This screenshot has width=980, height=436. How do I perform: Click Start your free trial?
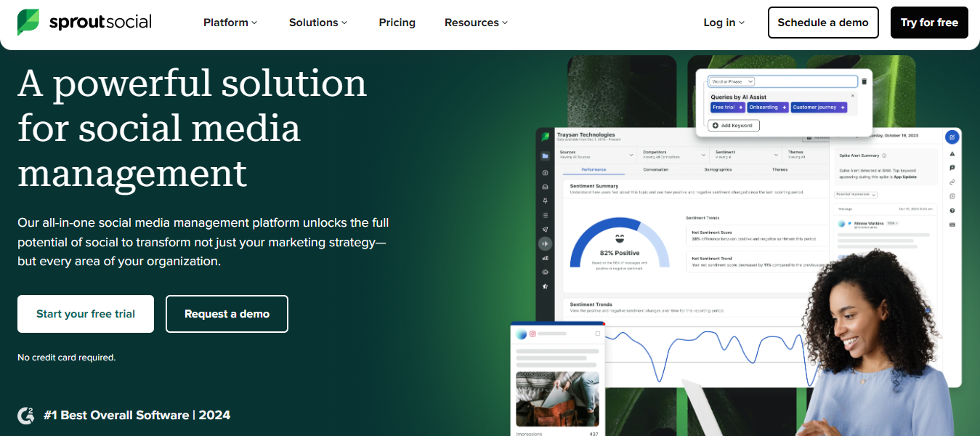[86, 314]
